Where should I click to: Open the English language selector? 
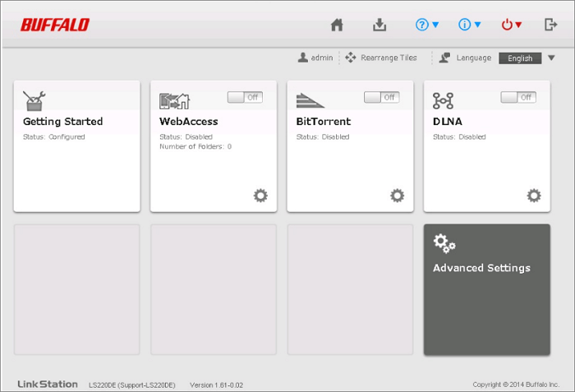(x=527, y=58)
